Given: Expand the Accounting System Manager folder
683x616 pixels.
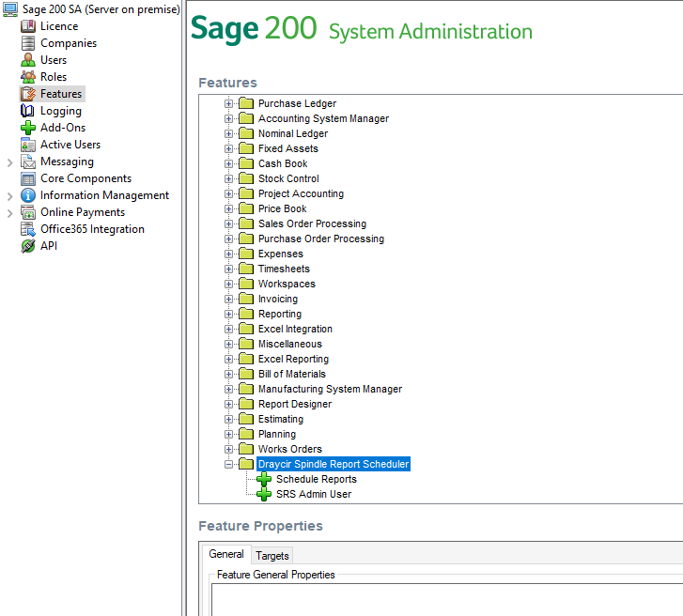Looking at the screenshot, I should click(228, 119).
